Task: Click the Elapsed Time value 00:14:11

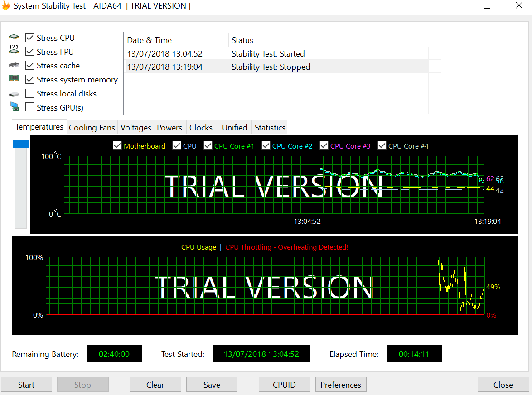Action: (414, 354)
